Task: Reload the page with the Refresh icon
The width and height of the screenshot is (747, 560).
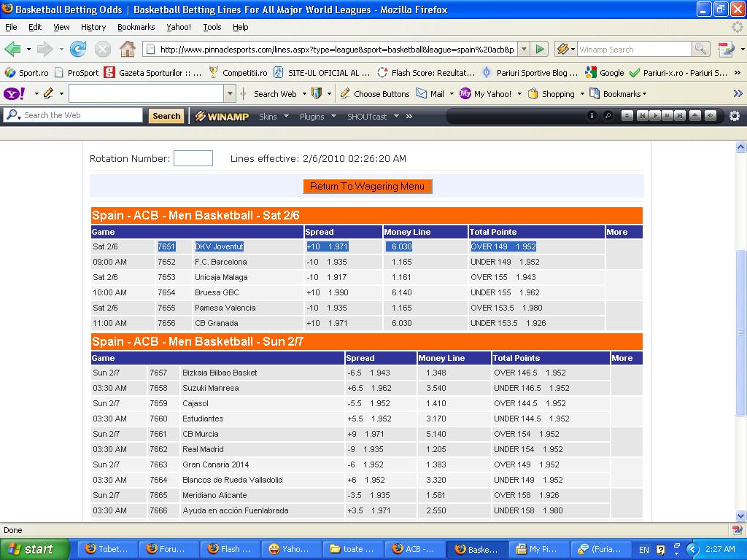Action: tap(77, 49)
